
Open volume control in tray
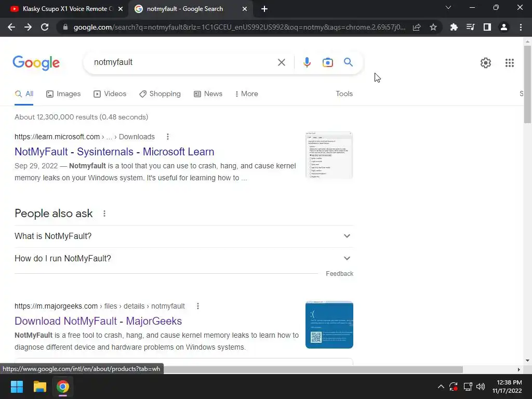coord(481,387)
